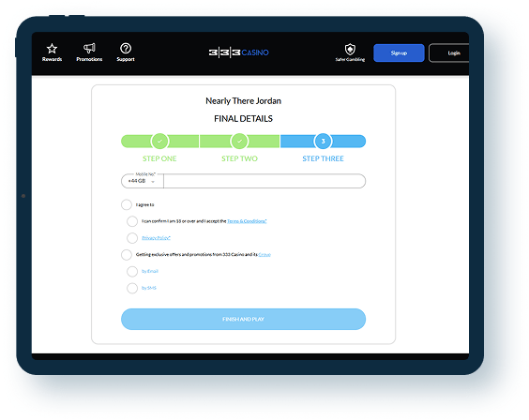Viewport: 529px width, 420px height.
Task: Click the Finish and Play button
Action: [x=243, y=319]
